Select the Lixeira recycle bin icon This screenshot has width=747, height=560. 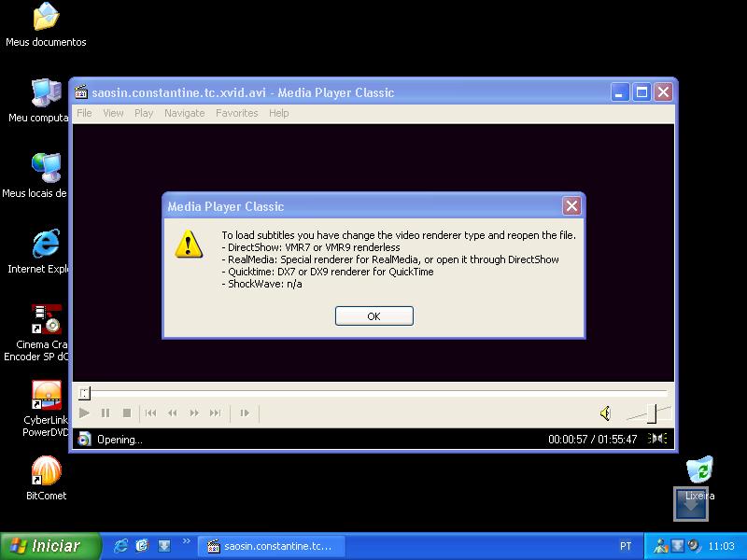pyautogui.click(x=699, y=469)
